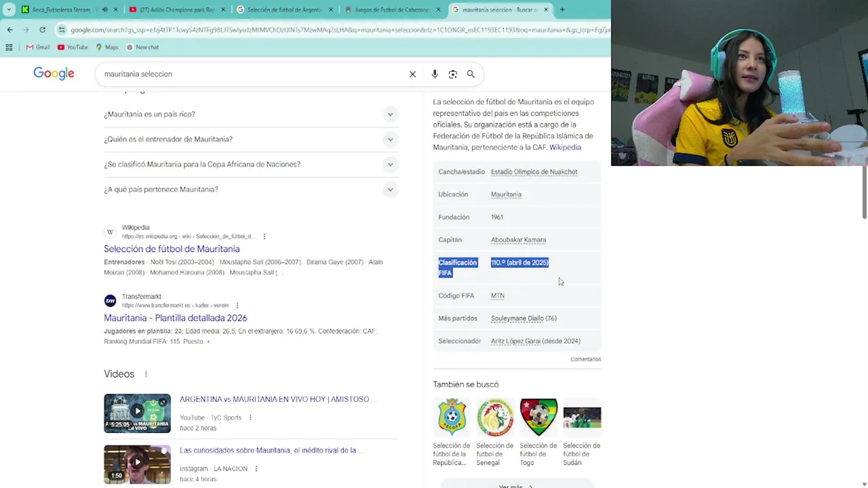The height and width of the screenshot is (488, 868).
Task: Open Selección de fútbol de Mauritania Wikipedia result
Action: [x=172, y=249]
